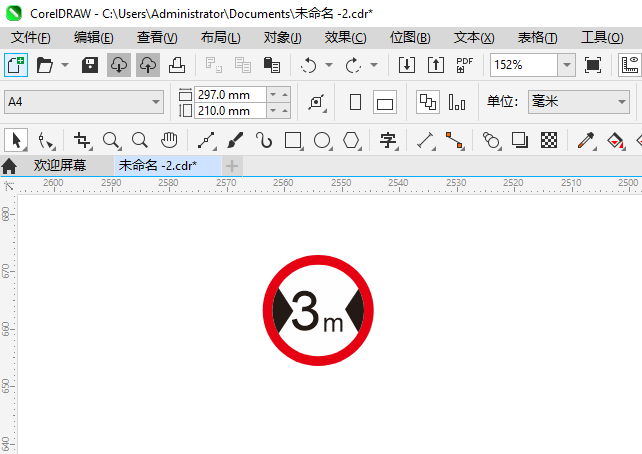This screenshot has height=454, width=642.
Task: Click the Paste clipboard icon
Action: tap(271, 65)
